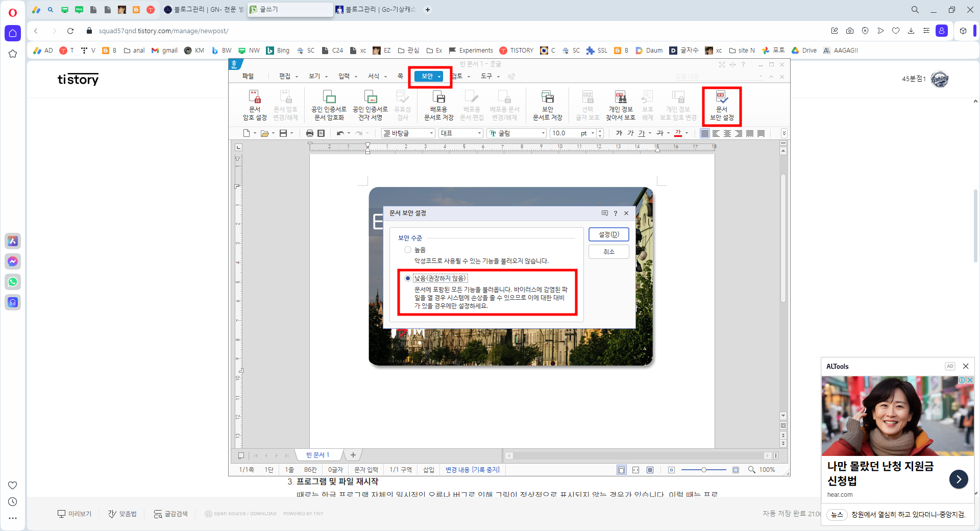The image size is (980, 531).
Task: Toggle 삽입 insert mode in status bar
Action: pyautogui.click(x=429, y=470)
